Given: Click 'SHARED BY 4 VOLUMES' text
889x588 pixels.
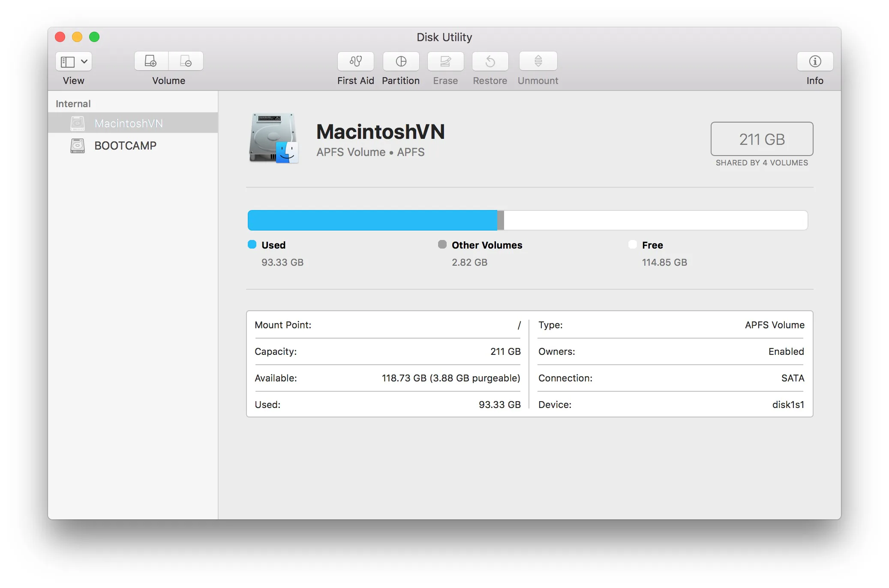Looking at the screenshot, I should coord(762,163).
